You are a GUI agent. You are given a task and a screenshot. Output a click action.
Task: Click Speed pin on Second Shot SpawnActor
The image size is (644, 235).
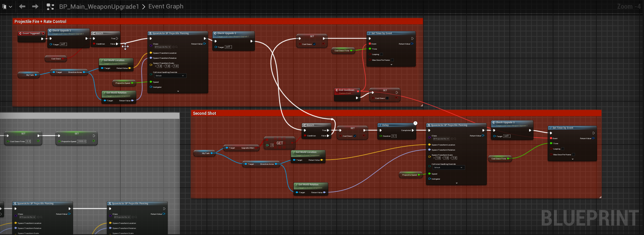(x=429, y=174)
